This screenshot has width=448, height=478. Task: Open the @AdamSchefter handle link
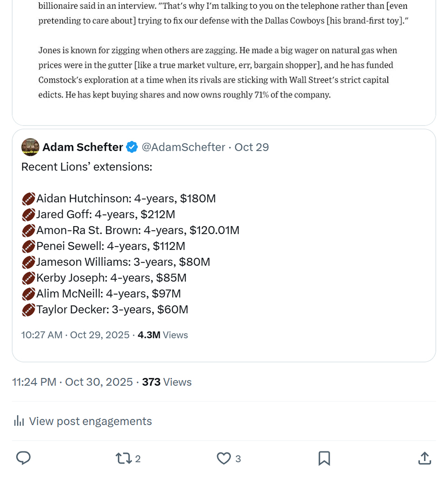183,147
